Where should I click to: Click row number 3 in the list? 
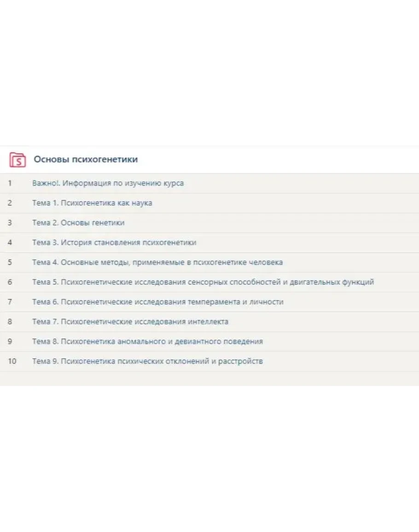pos(10,223)
